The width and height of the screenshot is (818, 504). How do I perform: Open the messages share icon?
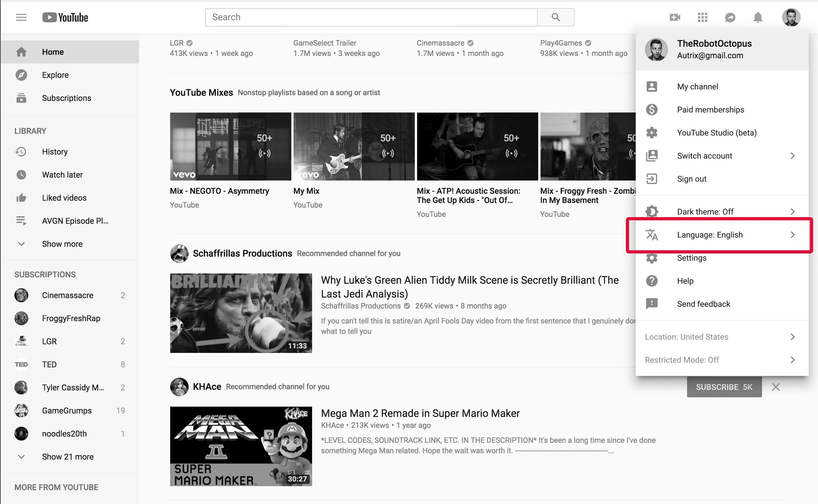730,17
